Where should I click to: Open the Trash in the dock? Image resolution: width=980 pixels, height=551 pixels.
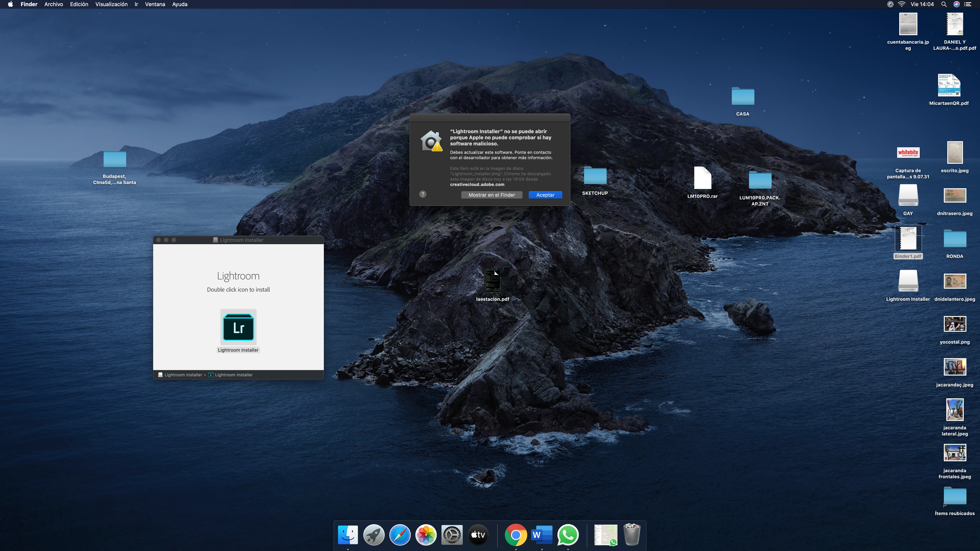click(x=632, y=535)
